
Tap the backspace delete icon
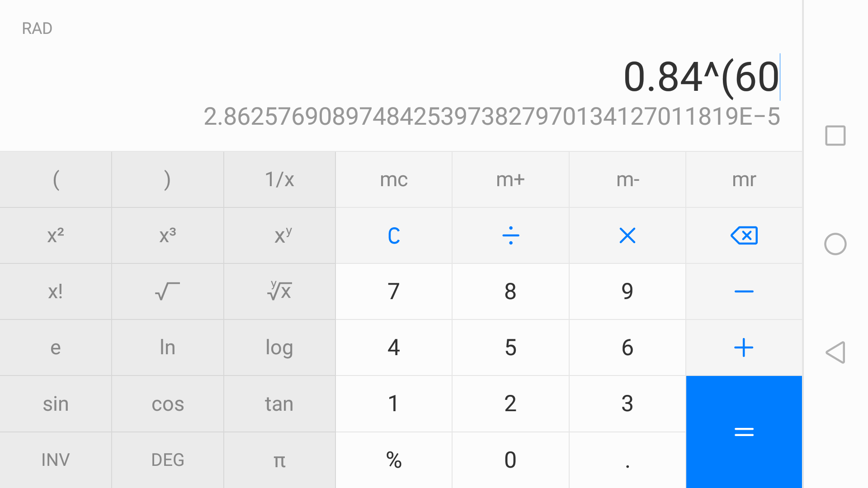click(744, 235)
